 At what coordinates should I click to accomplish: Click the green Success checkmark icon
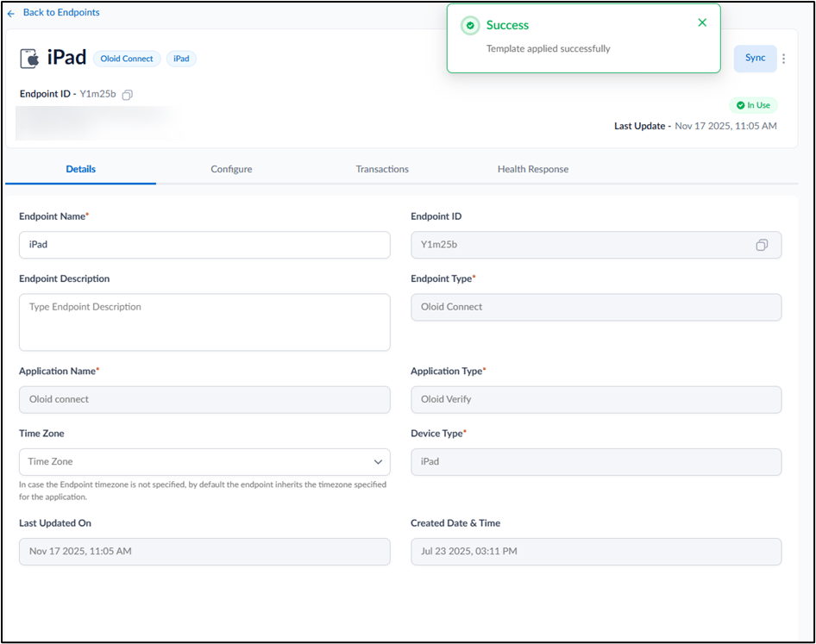coord(470,26)
